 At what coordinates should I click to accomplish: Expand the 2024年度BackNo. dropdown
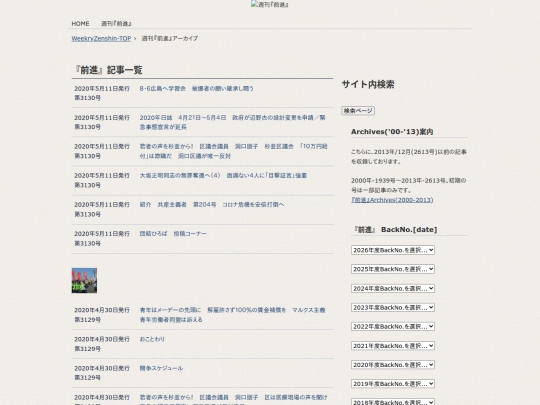tap(393, 288)
